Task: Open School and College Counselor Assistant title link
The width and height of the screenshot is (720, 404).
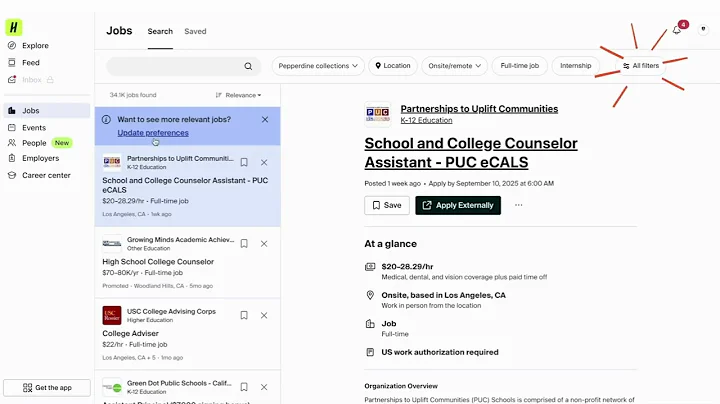Action: tap(471, 153)
